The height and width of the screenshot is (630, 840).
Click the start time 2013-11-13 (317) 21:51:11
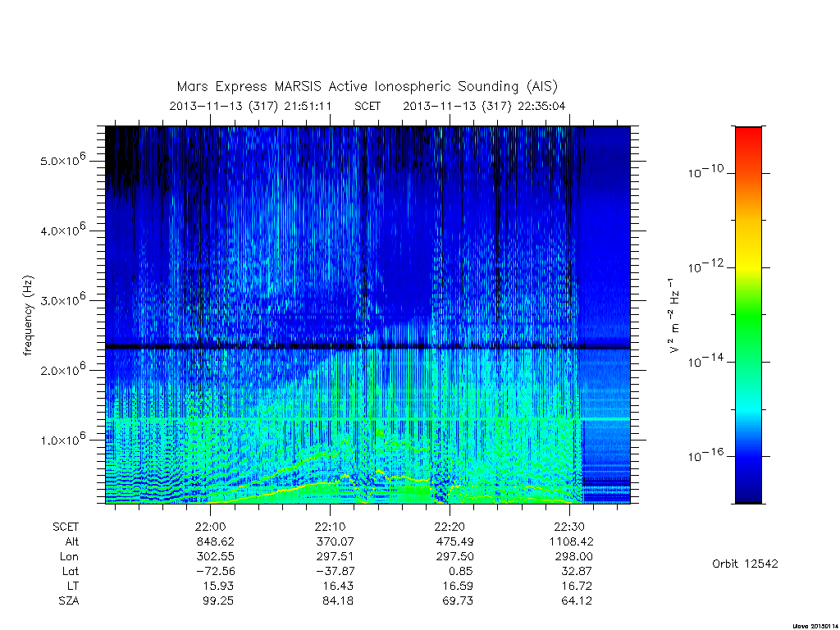[250, 106]
